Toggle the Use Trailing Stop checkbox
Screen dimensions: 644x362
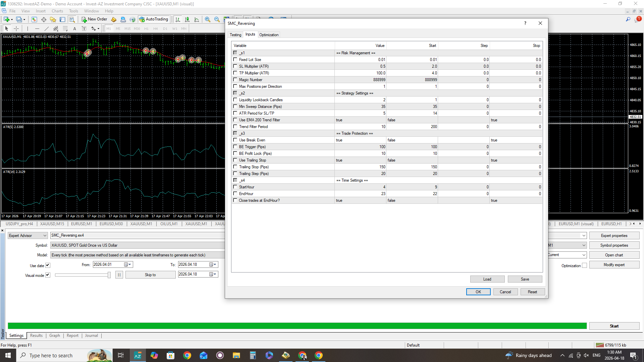coord(235,160)
